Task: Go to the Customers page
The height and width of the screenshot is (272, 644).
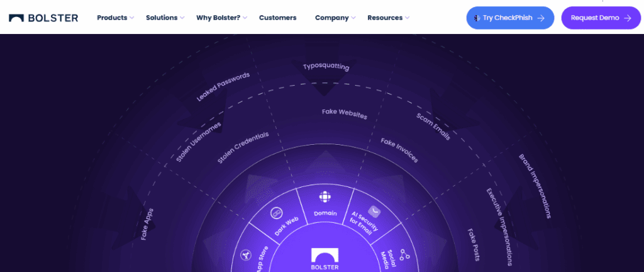Action: click(277, 18)
